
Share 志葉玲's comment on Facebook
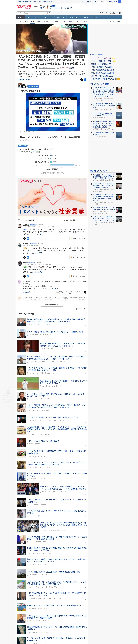(28, 276)
